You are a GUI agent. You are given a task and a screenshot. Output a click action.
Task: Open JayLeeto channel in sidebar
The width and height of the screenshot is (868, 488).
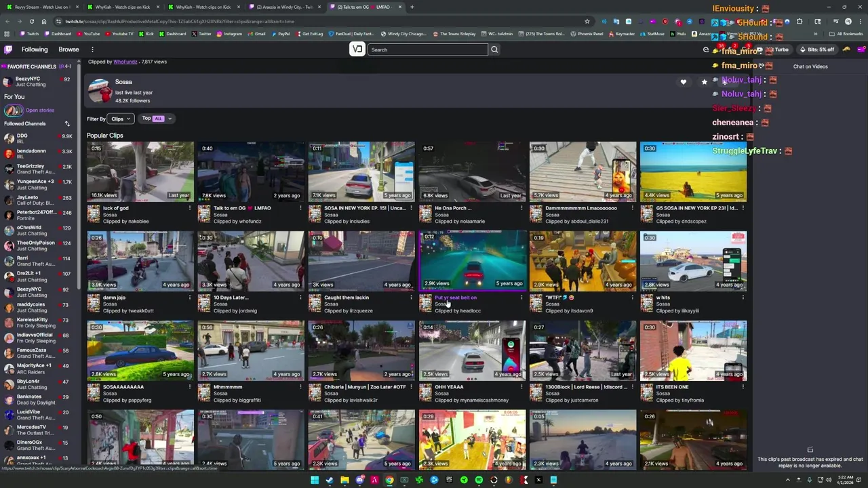(x=39, y=201)
